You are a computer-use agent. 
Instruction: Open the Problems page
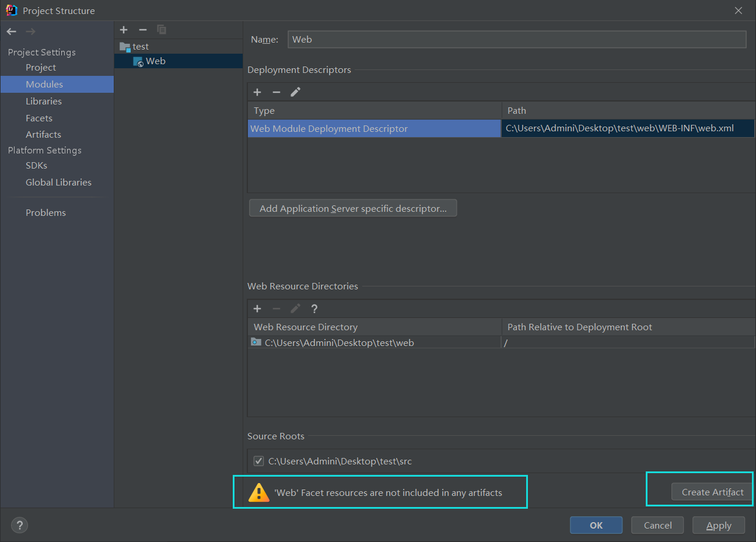[x=45, y=212]
